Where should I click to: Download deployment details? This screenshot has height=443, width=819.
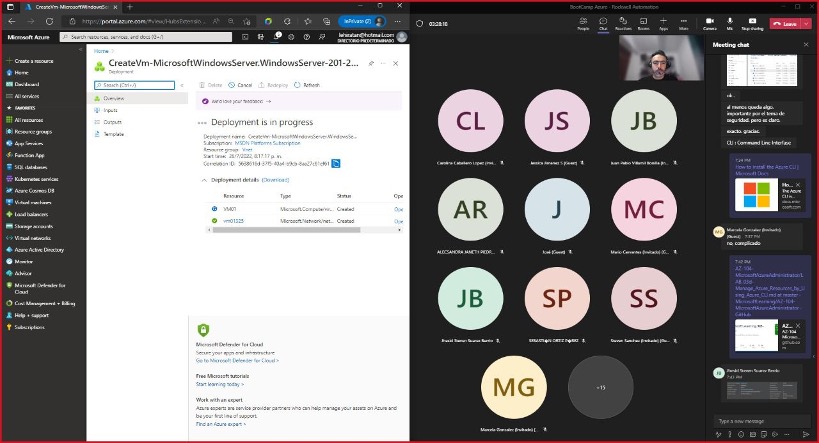click(275, 180)
